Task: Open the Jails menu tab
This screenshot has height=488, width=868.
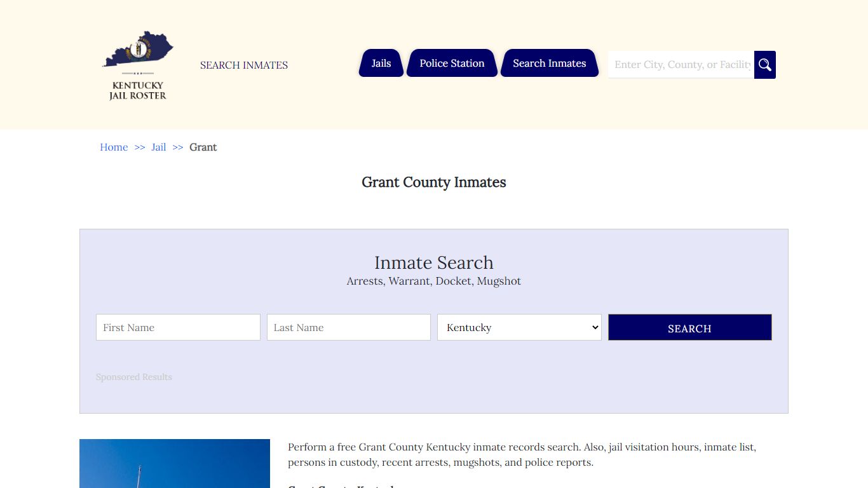Action: (x=381, y=63)
